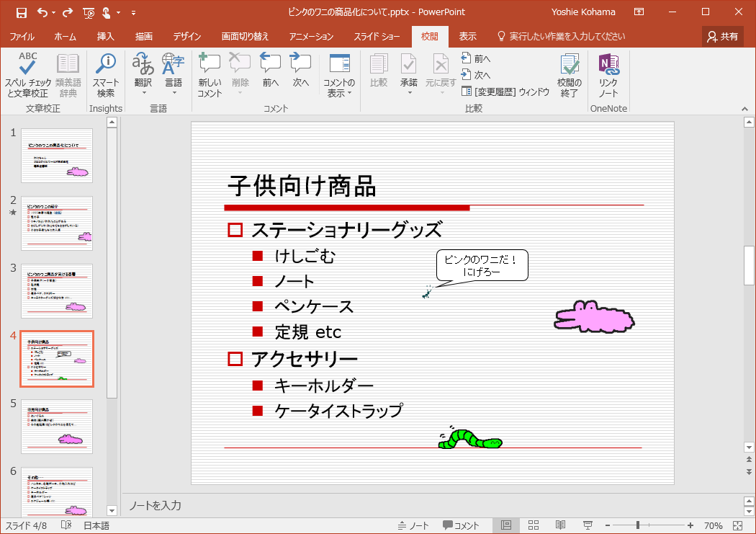Viewport: 756px width, 534px height.
Task: Click End Review icon
Action: point(569,75)
